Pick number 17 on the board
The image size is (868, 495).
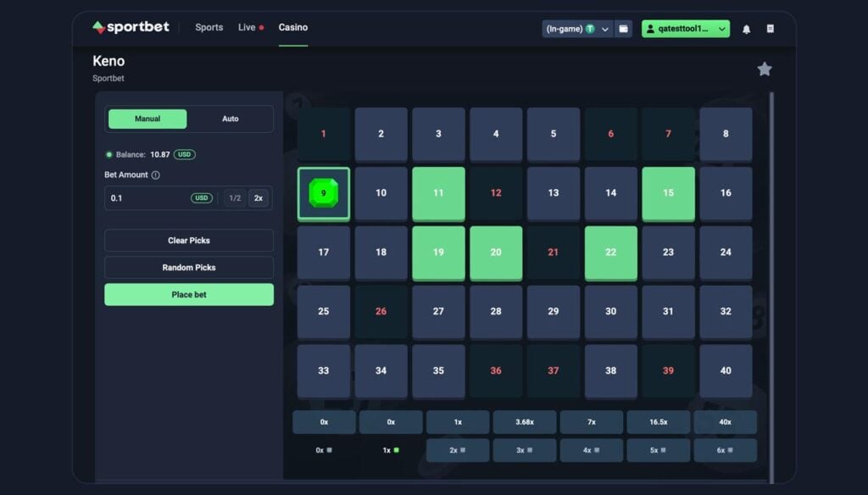pyautogui.click(x=323, y=253)
